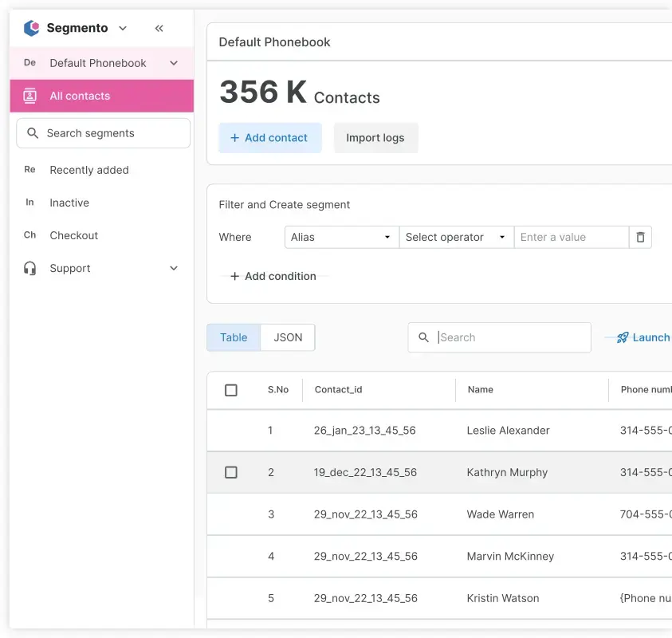Image resolution: width=672 pixels, height=638 pixels.
Task: Delete filter condition with trash icon
Action: (x=640, y=237)
